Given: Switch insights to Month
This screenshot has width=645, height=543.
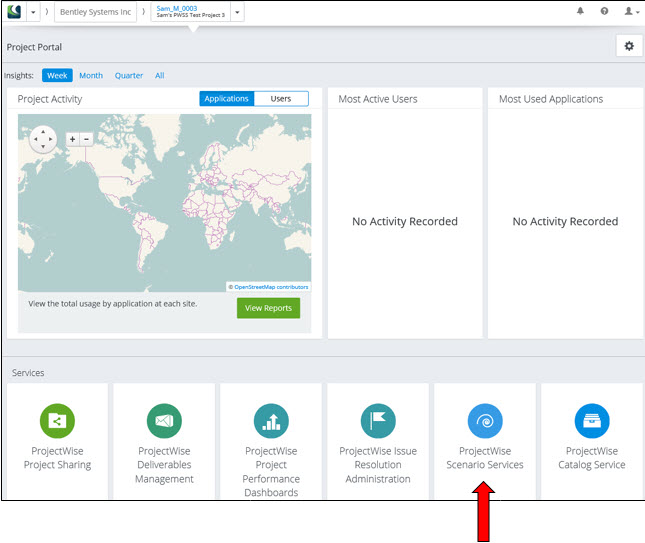Looking at the screenshot, I should [91, 75].
